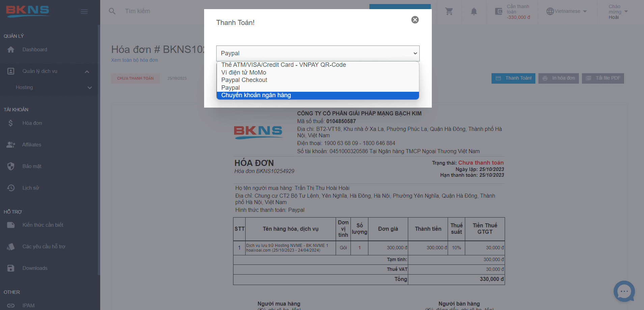Viewport: 644px width, 310px height.
Task: Open the Hosting sidebar item
Action: 24,87
